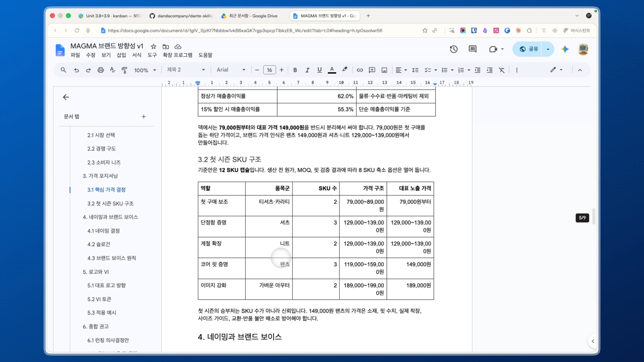Decrease indent
Viewport: 644px width, 362px height.
pyautogui.click(x=477, y=70)
